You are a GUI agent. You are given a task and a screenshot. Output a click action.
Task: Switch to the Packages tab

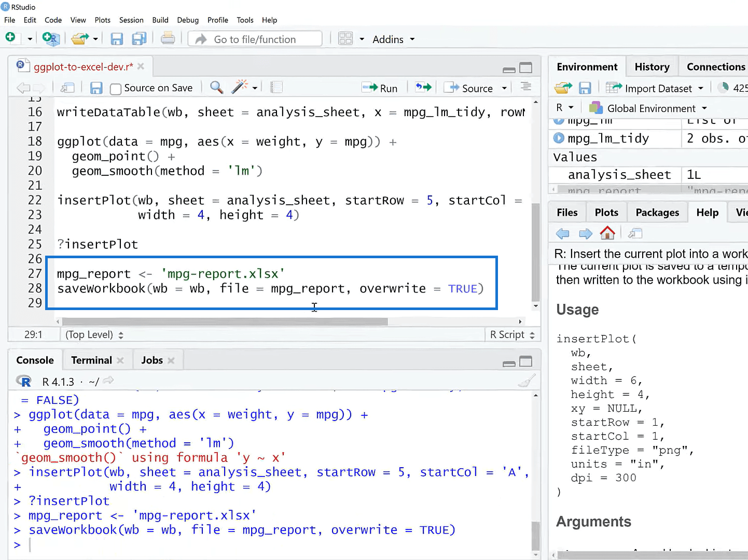(x=657, y=213)
